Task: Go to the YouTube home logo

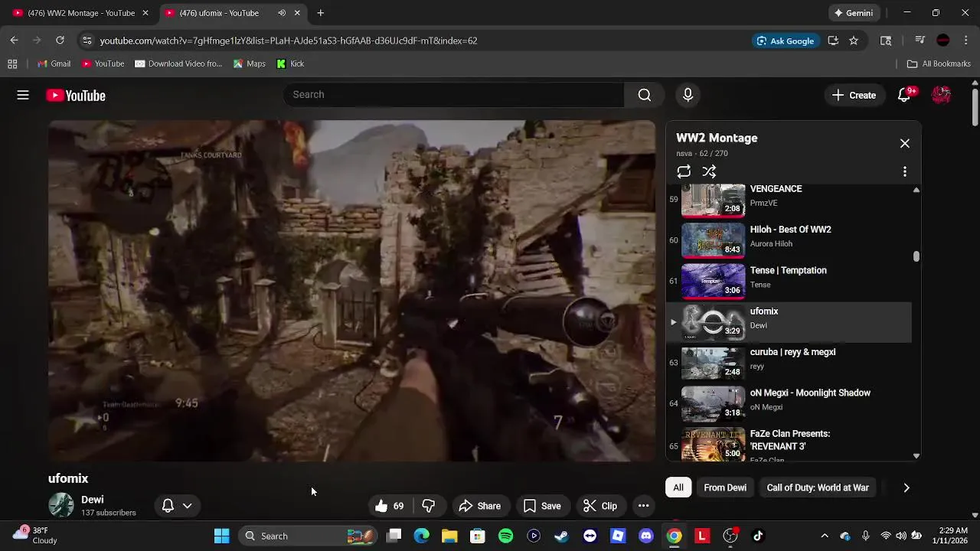Action: 75,96
